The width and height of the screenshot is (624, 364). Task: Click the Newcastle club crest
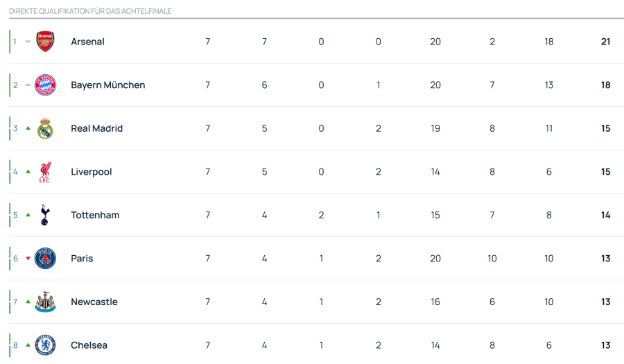[45, 302]
